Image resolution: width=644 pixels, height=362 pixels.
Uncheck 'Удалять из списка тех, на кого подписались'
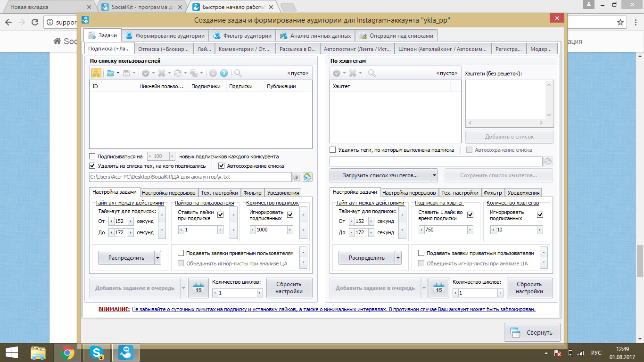pyautogui.click(x=92, y=166)
